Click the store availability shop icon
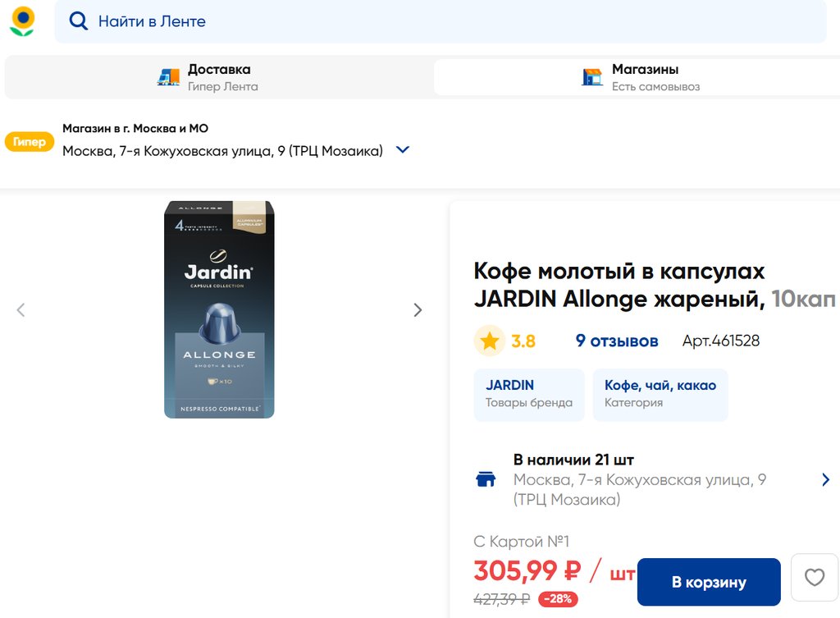This screenshot has height=618, width=840. [486, 479]
